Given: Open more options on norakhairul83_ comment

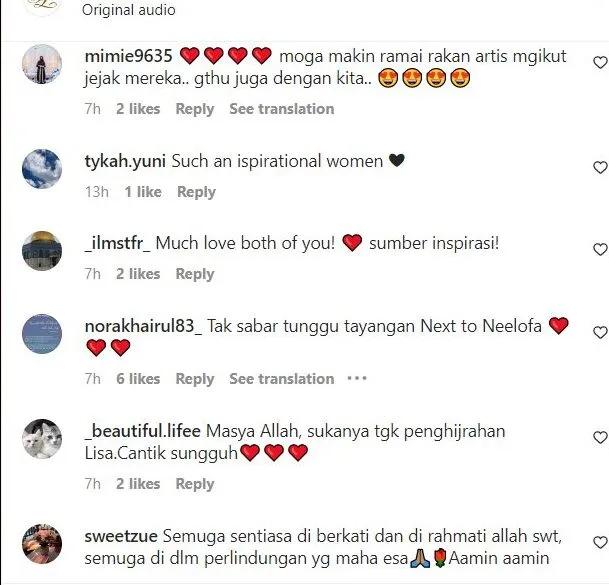Looking at the screenshot, I should [x=357, y=378].
